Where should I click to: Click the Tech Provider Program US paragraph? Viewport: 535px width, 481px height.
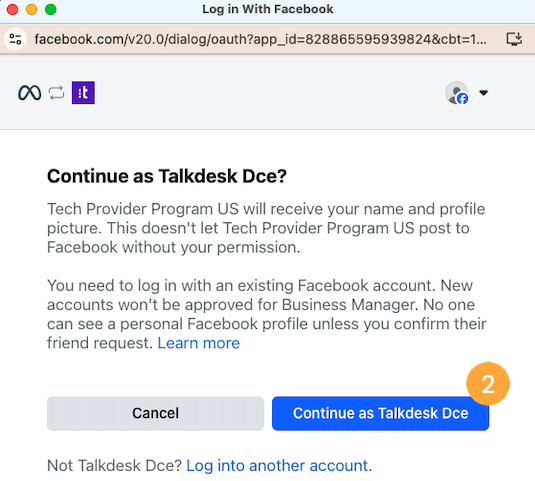tap(266, 228)
